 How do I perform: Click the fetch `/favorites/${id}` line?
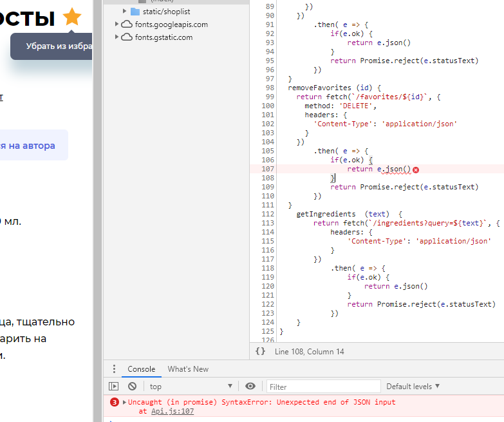(x=368, y=97)
